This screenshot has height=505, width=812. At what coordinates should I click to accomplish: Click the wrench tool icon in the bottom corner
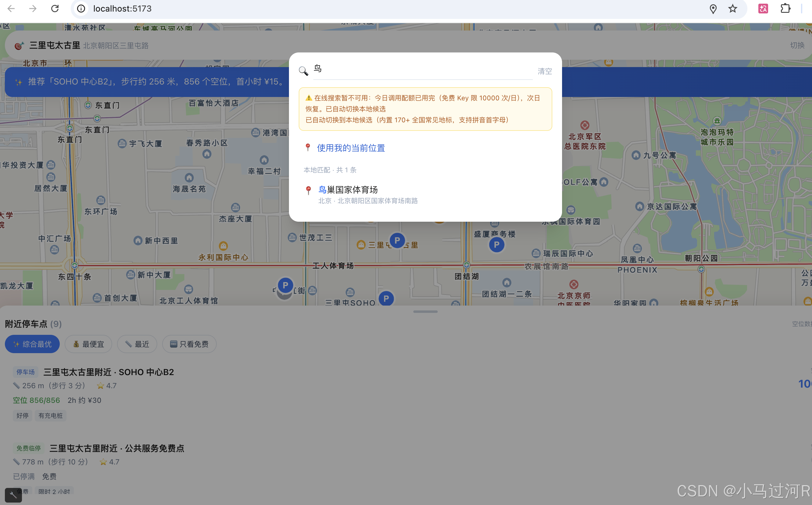click(13, 495)
